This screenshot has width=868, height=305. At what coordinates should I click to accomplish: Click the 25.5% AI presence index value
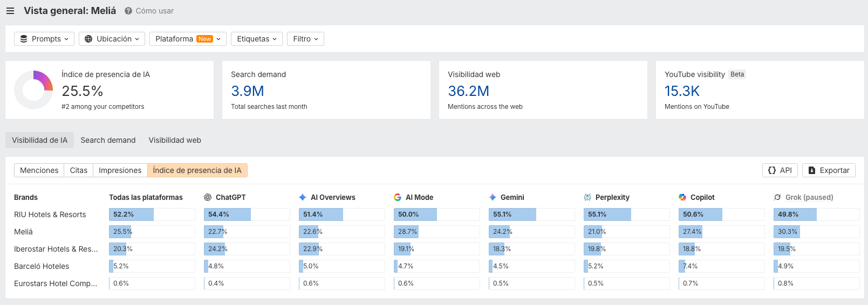point(83,91)
